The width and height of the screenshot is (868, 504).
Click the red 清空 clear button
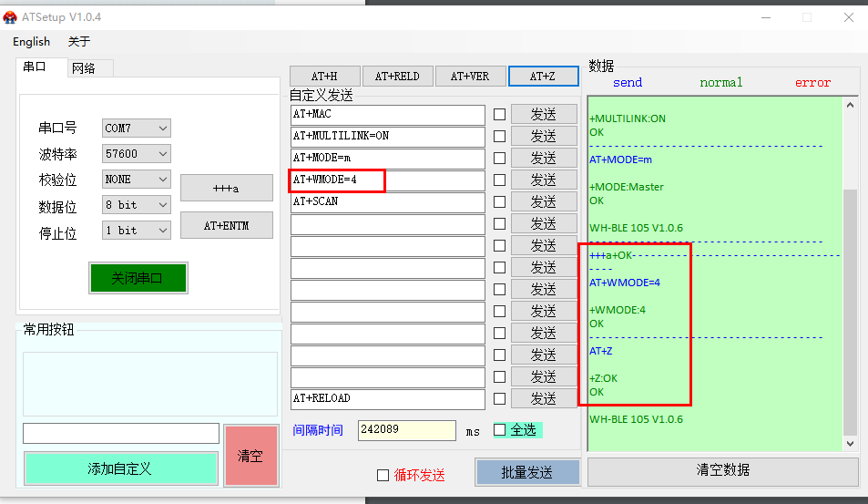click(250, 456)
